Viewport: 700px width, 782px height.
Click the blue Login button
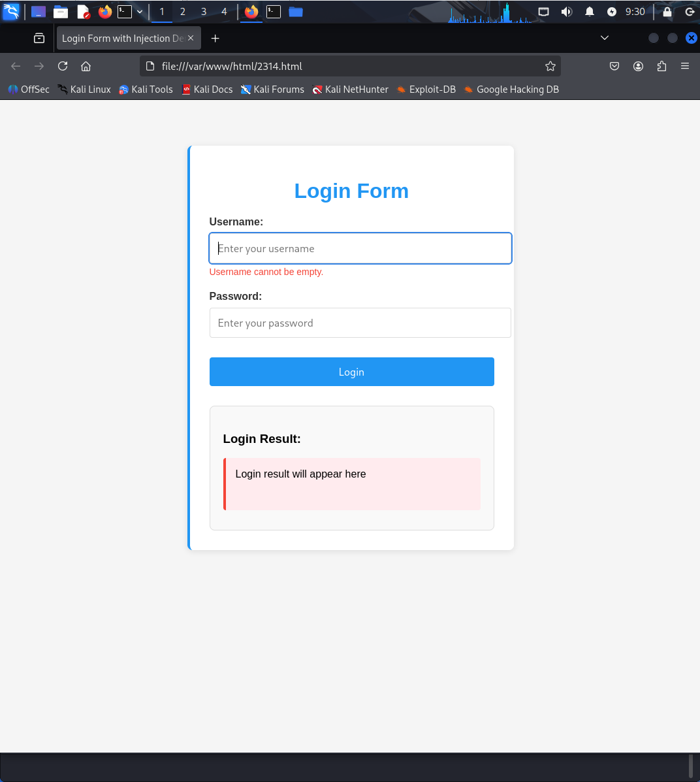351,372
